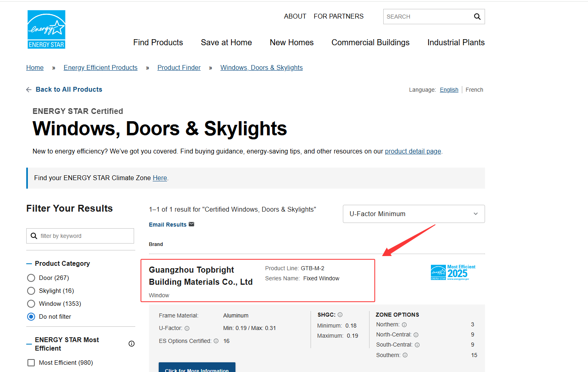Screen dimensions: 588x372
Task: Open the Industrial Plants menu
Action: pos(456,42)
